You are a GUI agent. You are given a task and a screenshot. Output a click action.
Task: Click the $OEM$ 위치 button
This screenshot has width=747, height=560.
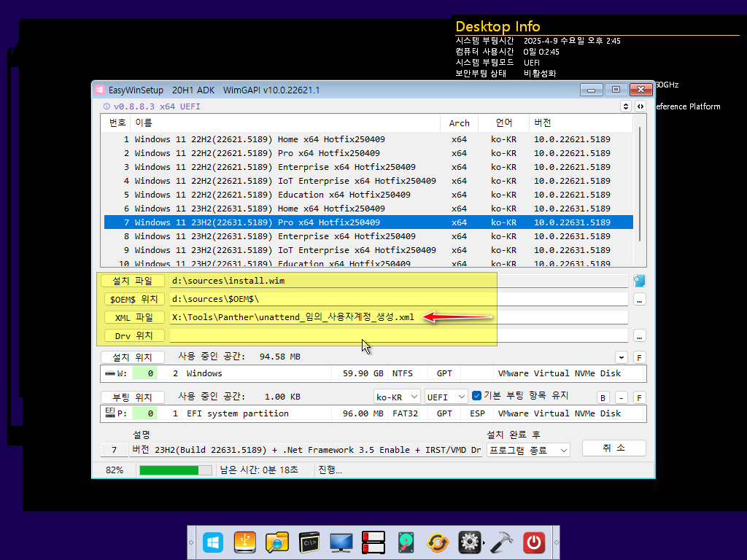click(134, 299)
